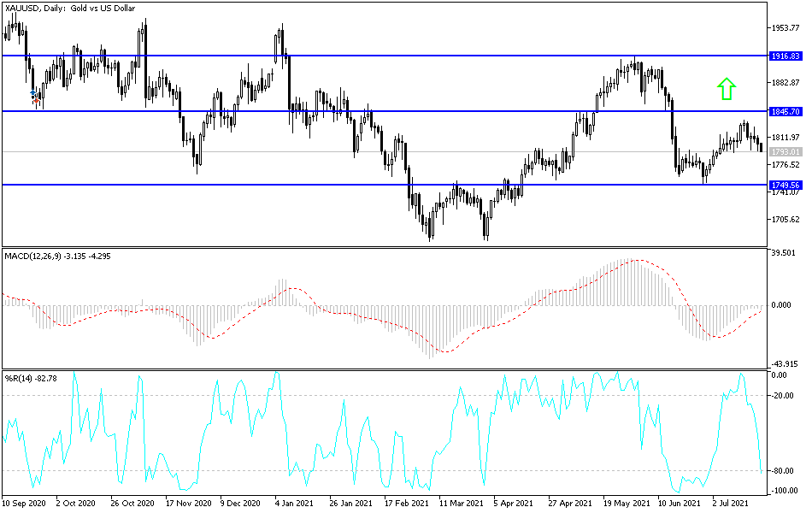Screen dimensions: 812x513
Task: Click the 9 Dec 2020 date label
Action: (x=240, y=504)
